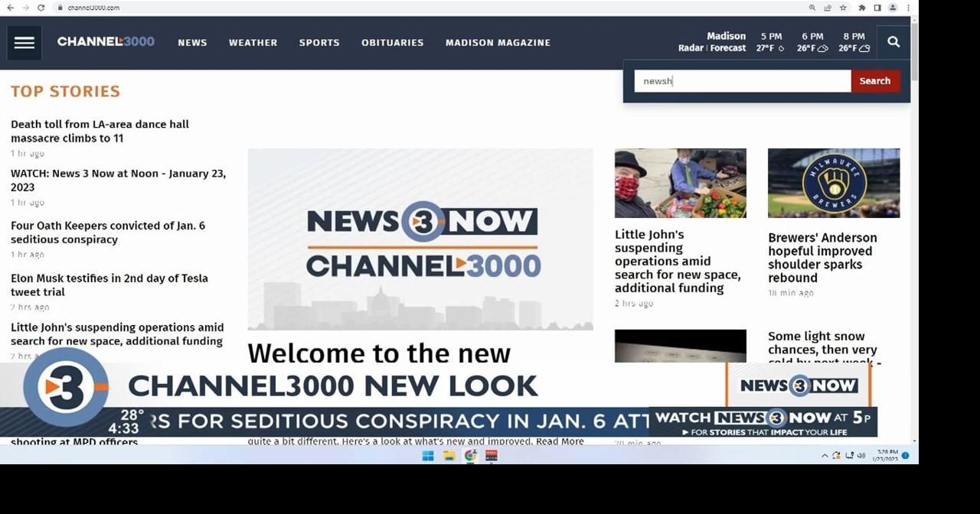Screen dimensions: 980x514
Task: Open the magnifying glass search icon
Action: click(893, 42)
